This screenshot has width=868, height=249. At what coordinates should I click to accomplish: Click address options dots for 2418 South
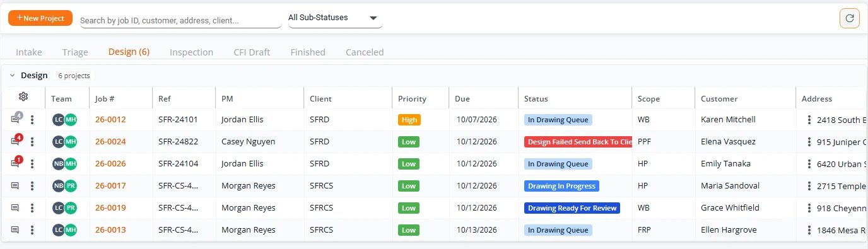(x=809, y=120)
